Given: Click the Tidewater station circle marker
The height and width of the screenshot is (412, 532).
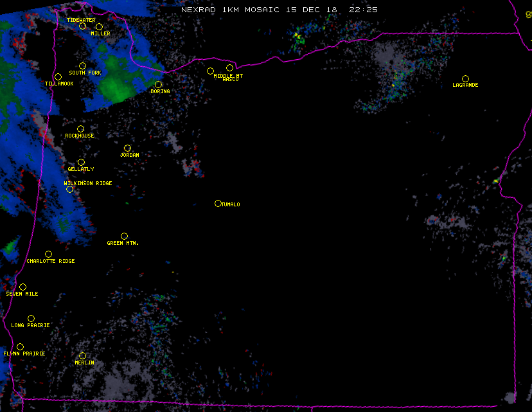Looking at the screenshot, I should tap(82, 26).
